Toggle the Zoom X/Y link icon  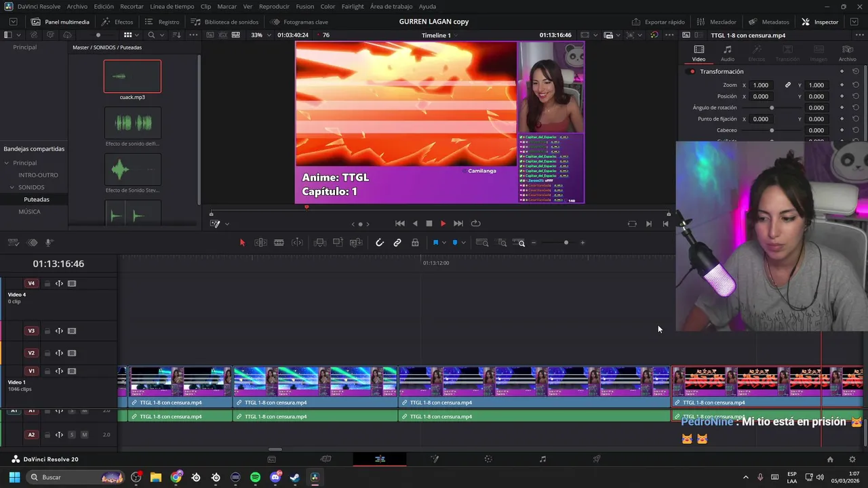[x=788, y=85]
